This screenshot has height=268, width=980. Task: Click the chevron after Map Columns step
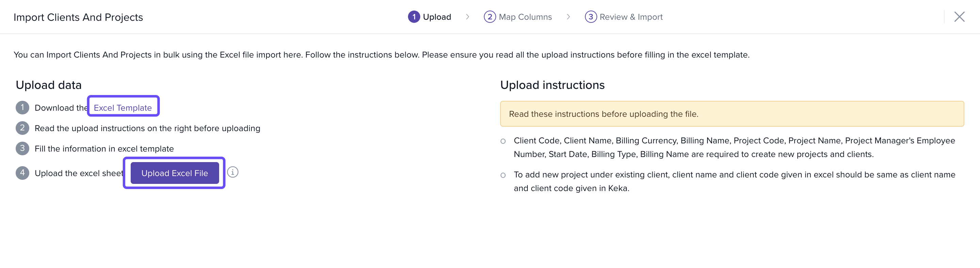pyautogui.click(x=568, y=17)
